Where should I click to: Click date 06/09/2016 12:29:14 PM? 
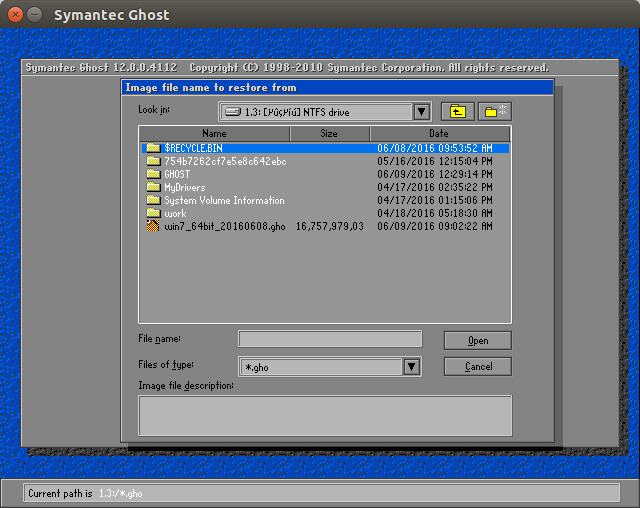pyautogui.click(x=435, y=174)
